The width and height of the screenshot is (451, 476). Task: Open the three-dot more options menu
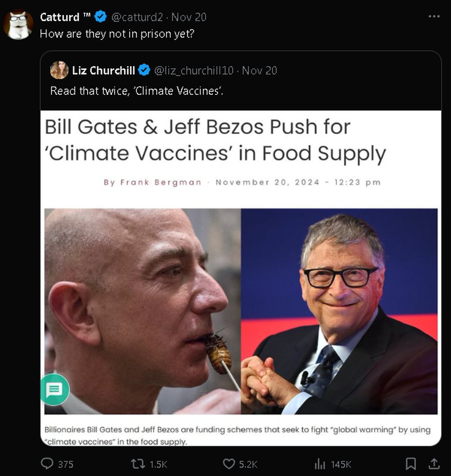(x=434, y=17)
